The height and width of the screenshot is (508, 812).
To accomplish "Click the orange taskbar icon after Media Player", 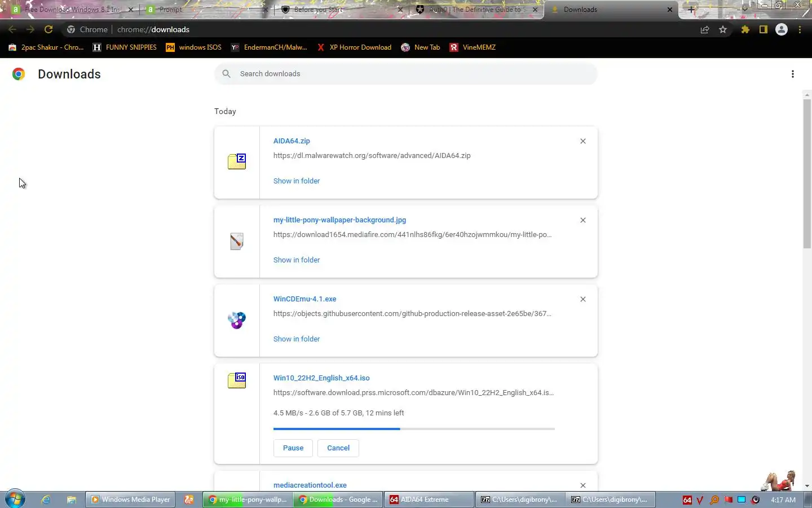I will [x=189, y=500].
